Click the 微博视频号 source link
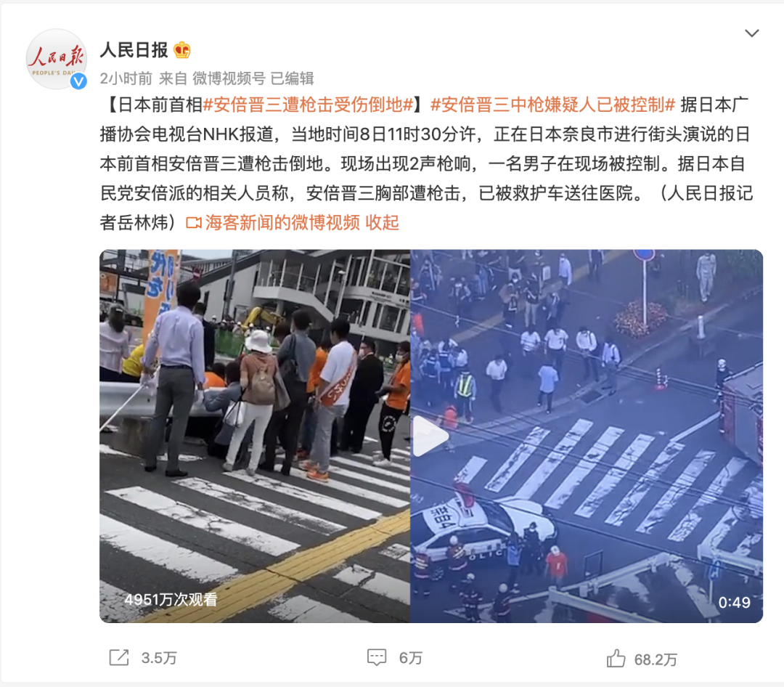The image size is (784, 687). (x=229, y=78)
